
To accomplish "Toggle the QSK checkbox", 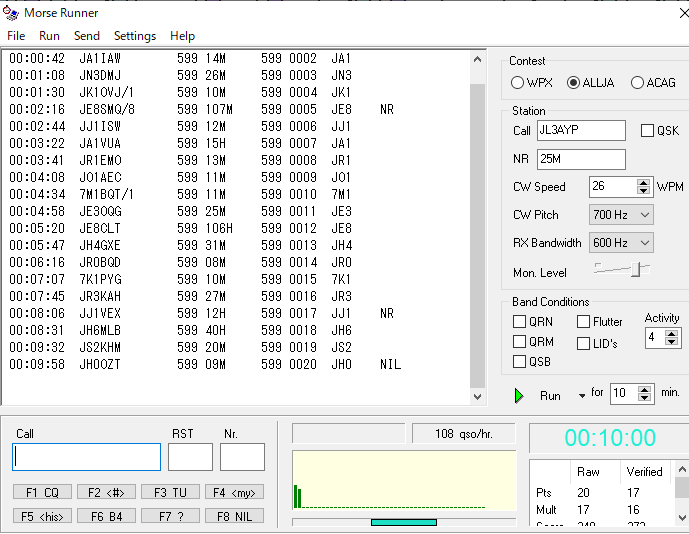I will [647, 131].
